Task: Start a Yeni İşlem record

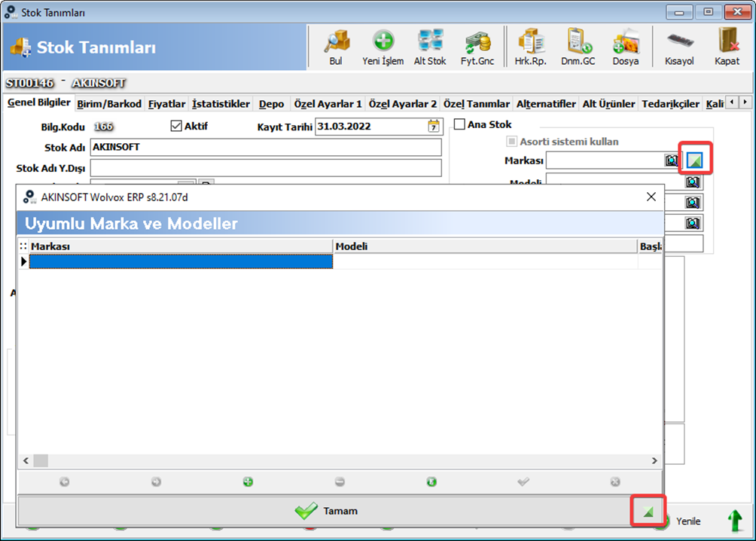Action: (x=383, y=47)
